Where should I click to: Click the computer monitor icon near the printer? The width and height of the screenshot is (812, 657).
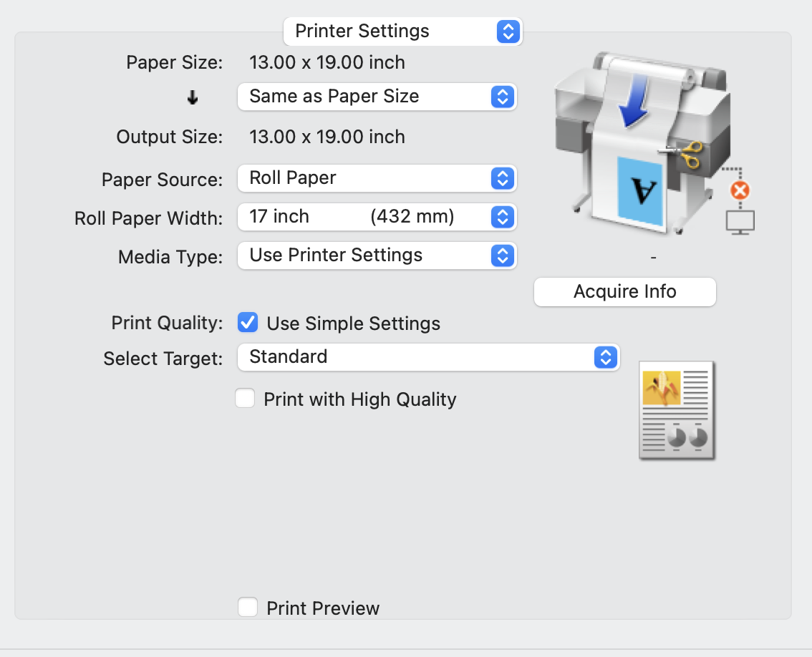click(741, 221)
